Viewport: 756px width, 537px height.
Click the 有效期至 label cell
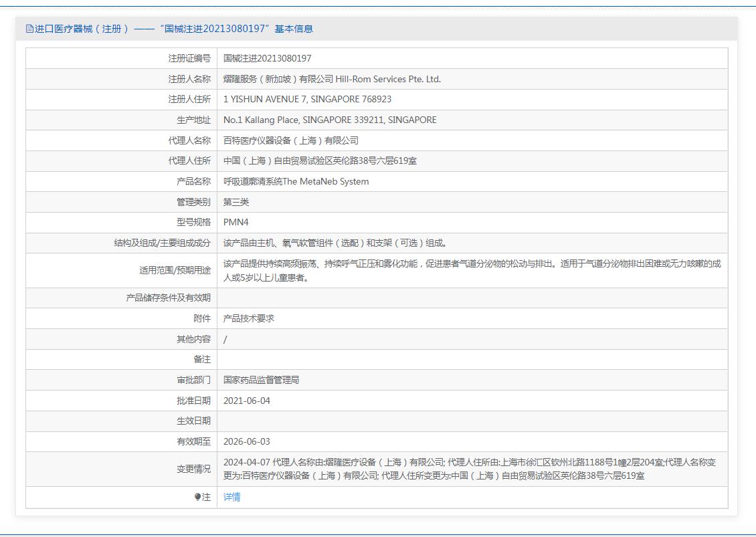click(122, 441)
